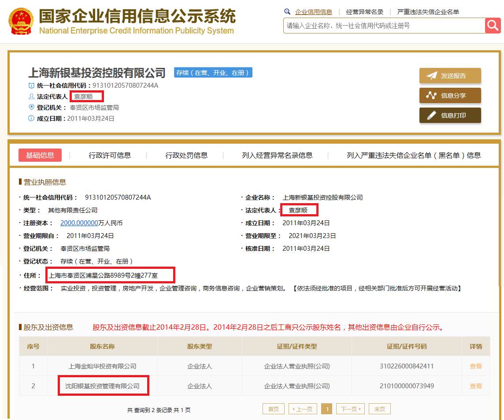Click the location pin icon beside 登记机关

click(31, 107)
